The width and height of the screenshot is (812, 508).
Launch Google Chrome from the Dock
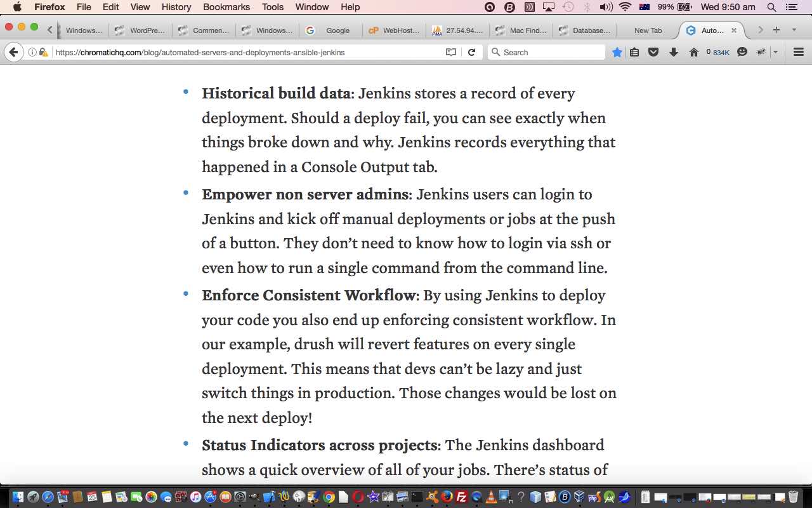point(329,497)
